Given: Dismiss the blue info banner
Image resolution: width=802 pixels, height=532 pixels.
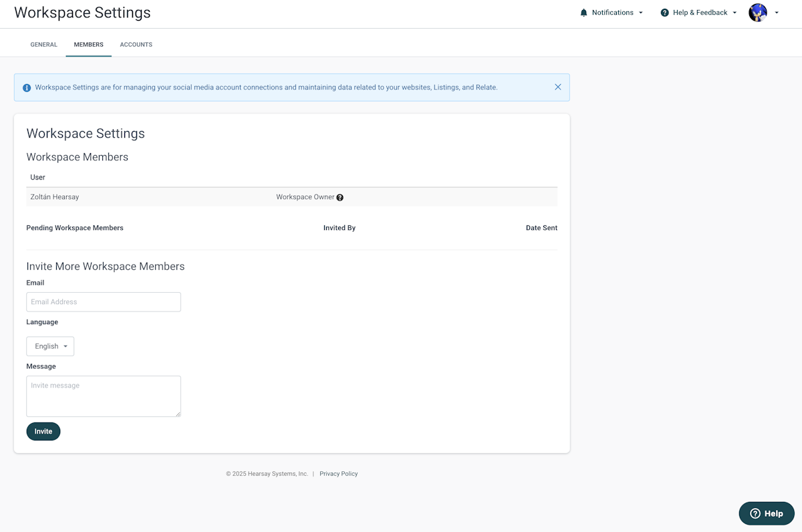Looking at the screenshot, I should 558,87.
